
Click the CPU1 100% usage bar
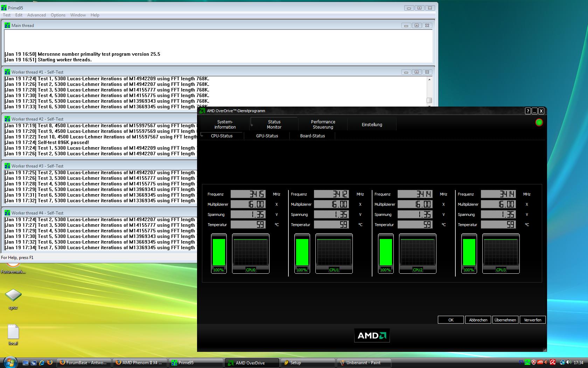(302, 253)
